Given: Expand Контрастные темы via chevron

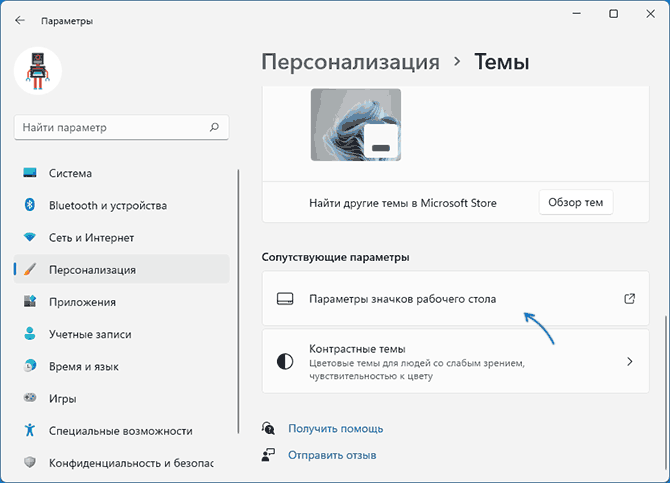Looking at the screenshot, I should click(x=629, y=362).
